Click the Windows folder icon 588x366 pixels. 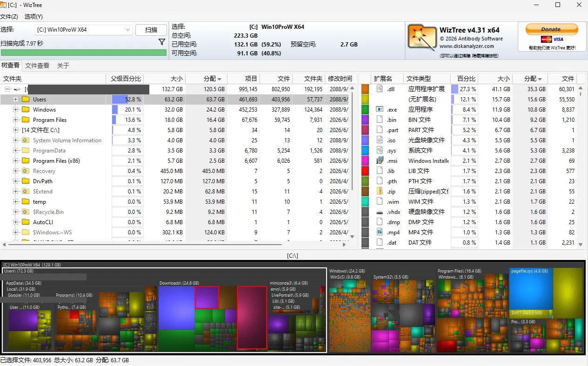point(26,110)
